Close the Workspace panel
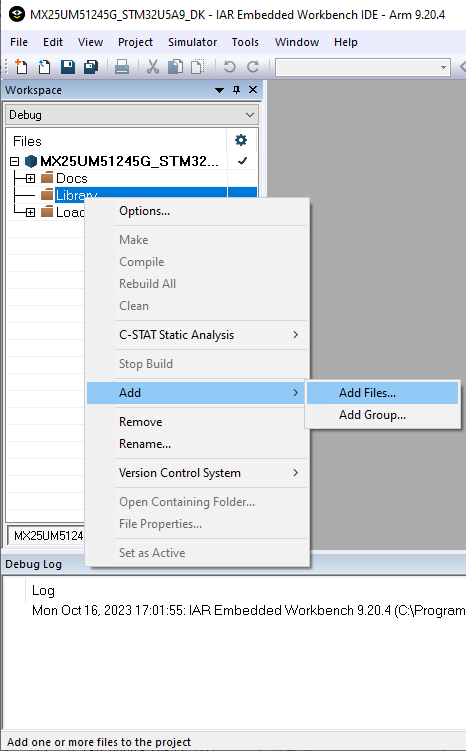 coord(253,90)
